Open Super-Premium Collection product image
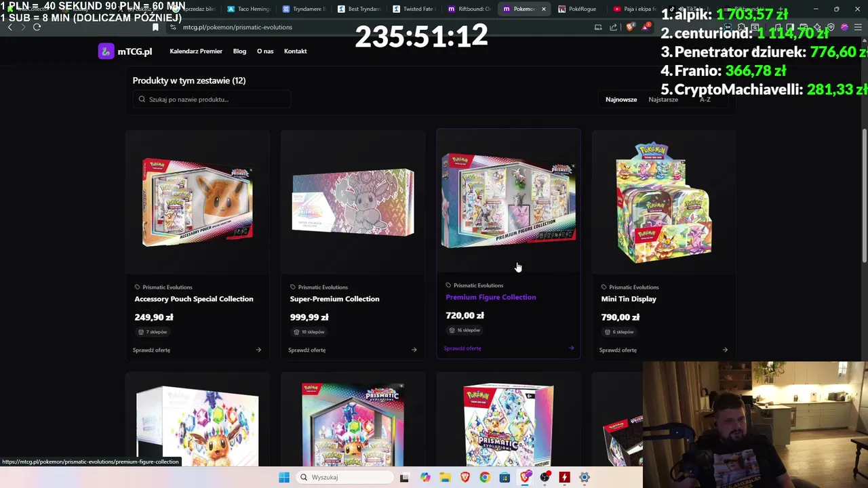 pos(353,202)
